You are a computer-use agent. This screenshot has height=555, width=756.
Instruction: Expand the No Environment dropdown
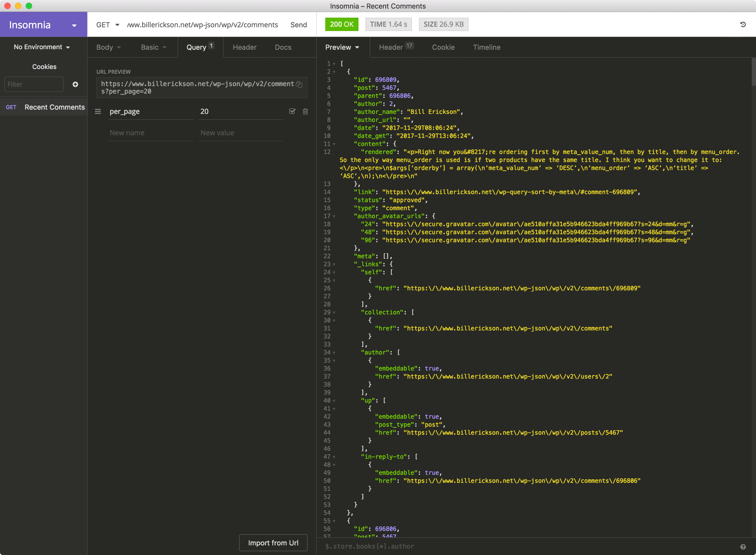click(x=42, y=47)
